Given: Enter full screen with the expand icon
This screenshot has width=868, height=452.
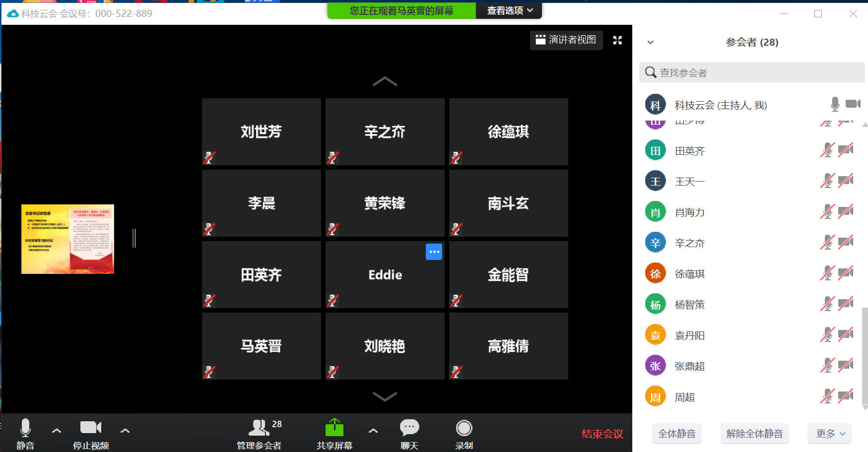Looking at the screenshot, I should point(617,40).
